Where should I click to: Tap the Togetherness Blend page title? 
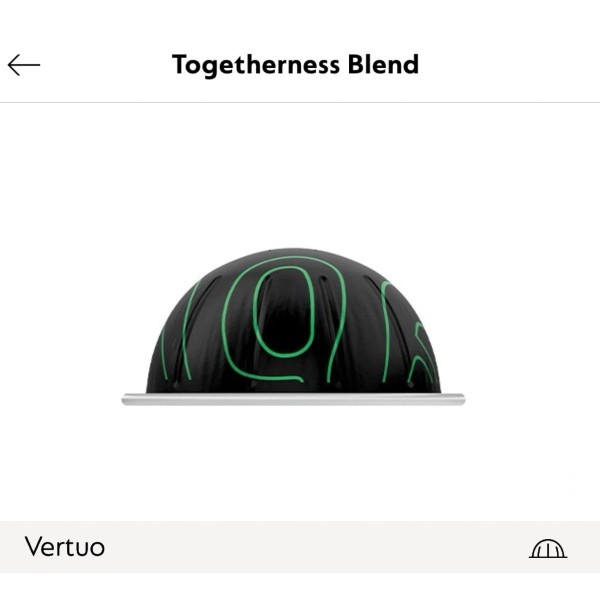coord(295,65)
